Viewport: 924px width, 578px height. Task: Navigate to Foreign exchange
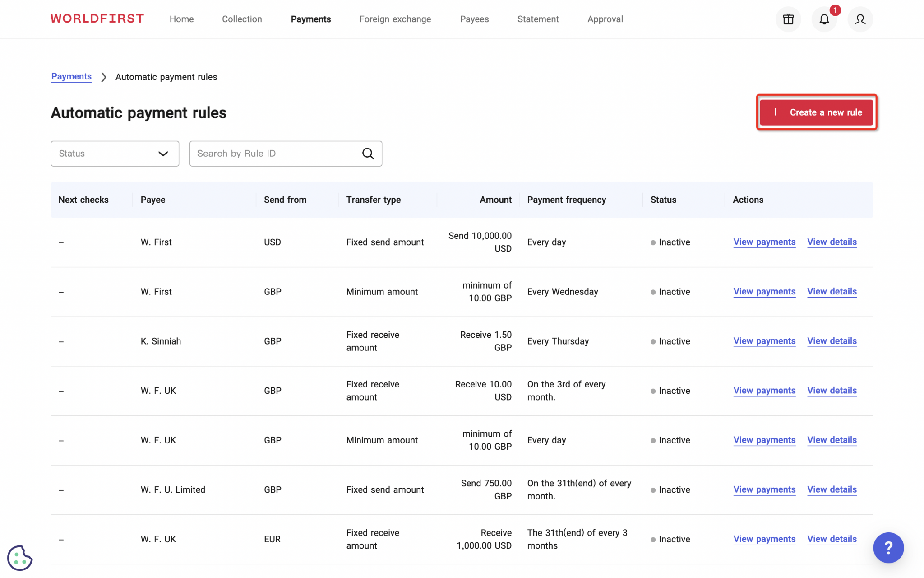[395, 19]
